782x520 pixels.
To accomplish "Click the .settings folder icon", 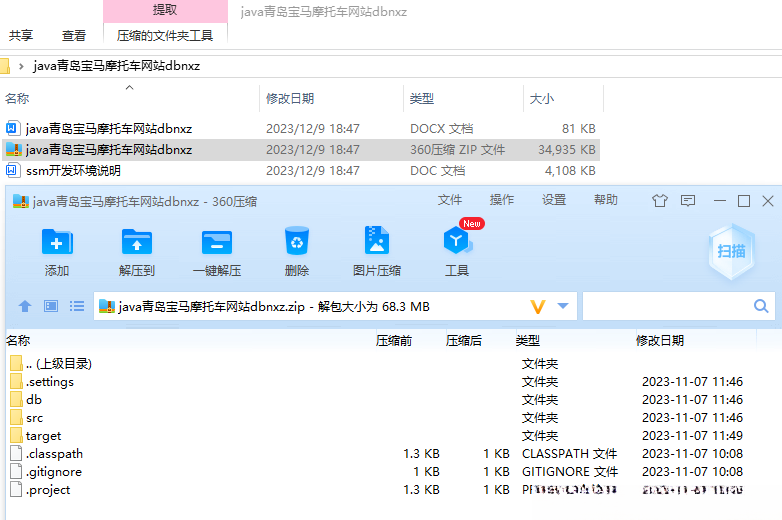I will tap(16, 382).
